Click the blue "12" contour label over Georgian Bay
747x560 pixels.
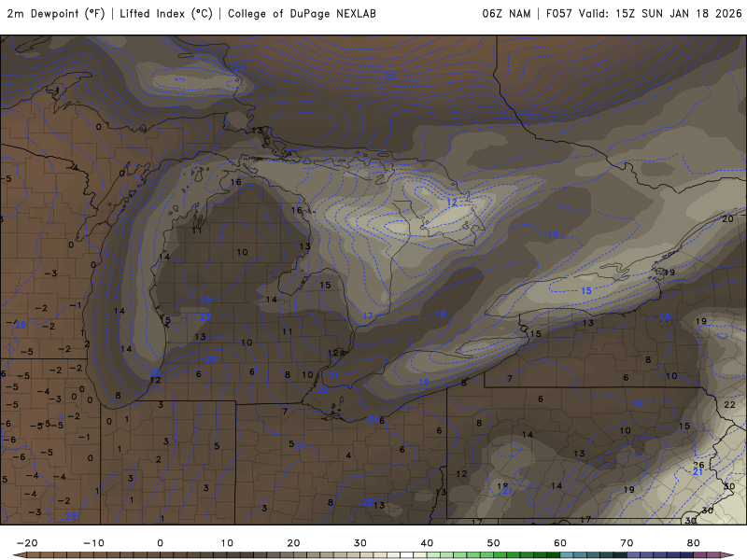(x=452, y=203)
